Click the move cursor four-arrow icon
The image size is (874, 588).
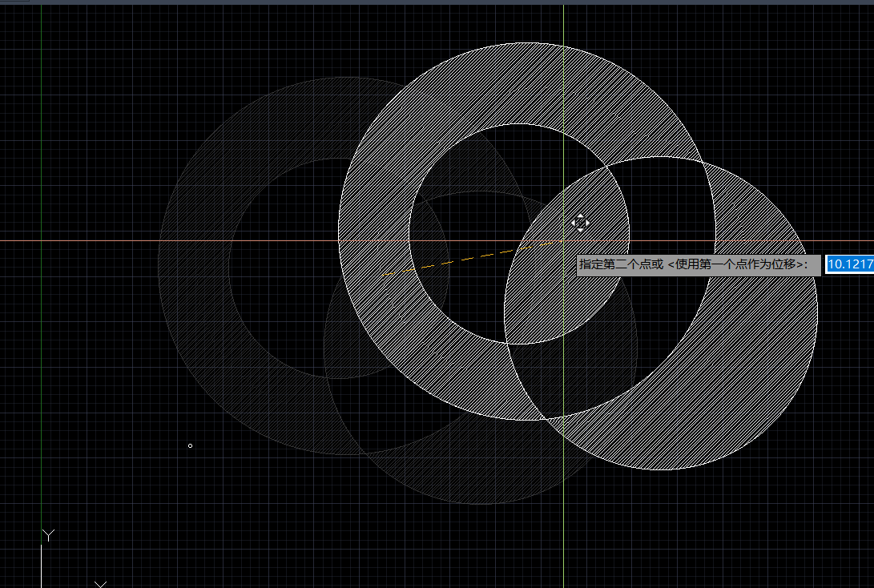click(580, 222)
